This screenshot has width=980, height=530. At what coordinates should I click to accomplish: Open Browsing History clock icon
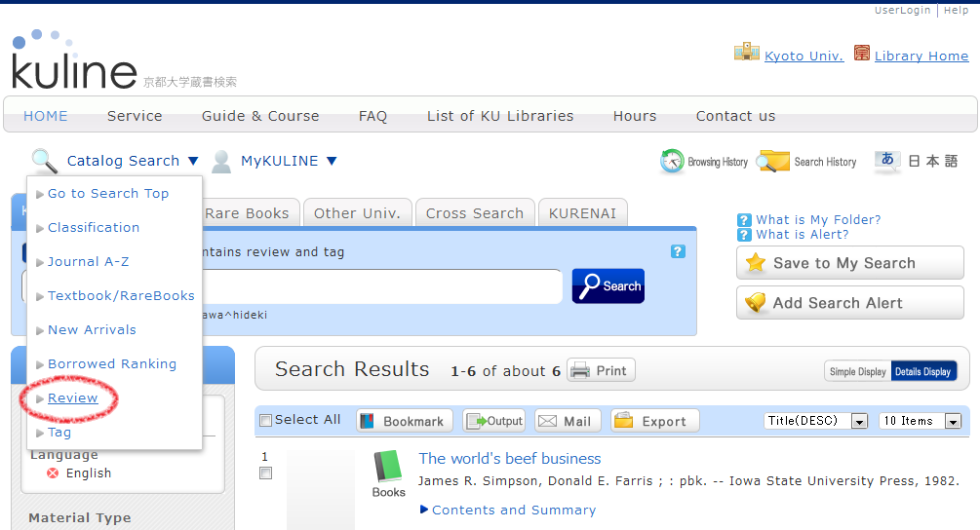pos(672,161)
